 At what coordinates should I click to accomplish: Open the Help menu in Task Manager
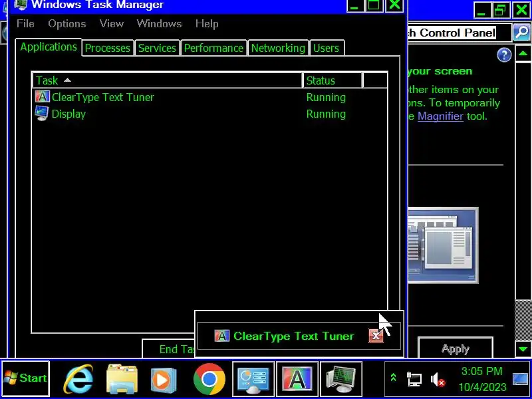pos(207,24)
